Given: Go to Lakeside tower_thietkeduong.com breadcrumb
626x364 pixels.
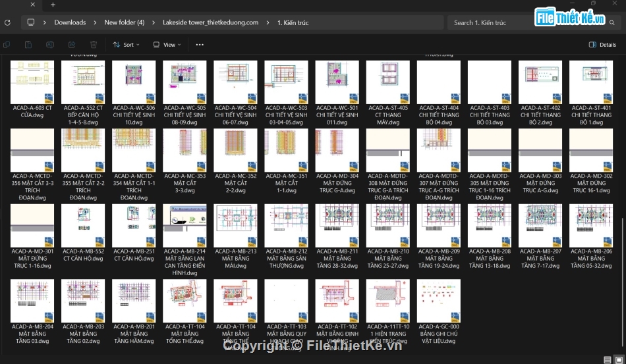Looking at the screenshot, I should 210,23.
